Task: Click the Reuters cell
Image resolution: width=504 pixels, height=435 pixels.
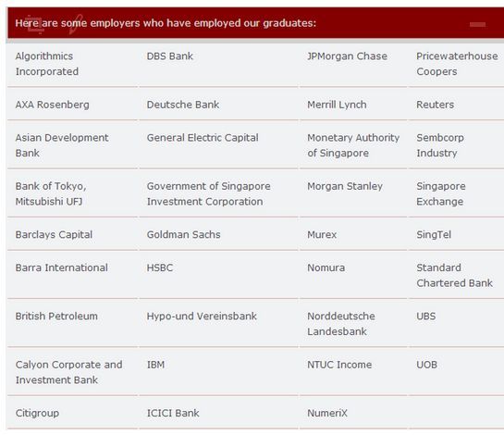Action: click(x=436, y=105)
